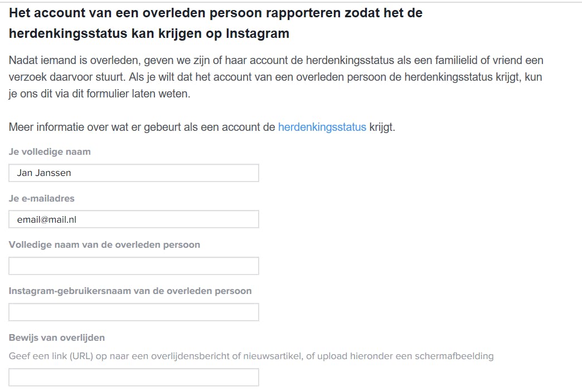The height and width of the screenshot is (392, 582).
Task: Click the line 'je ons dit via dit formulier'
Action: click(99, 94)
